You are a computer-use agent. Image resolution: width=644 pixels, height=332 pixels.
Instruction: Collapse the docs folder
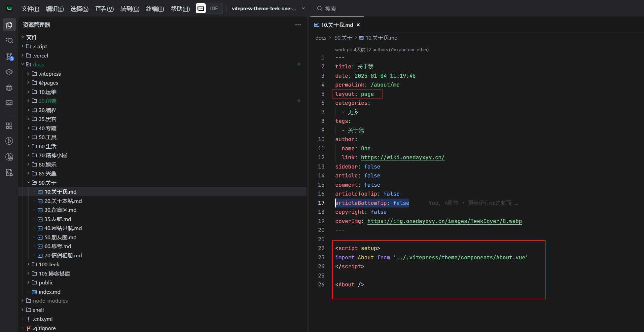(23, 64)
